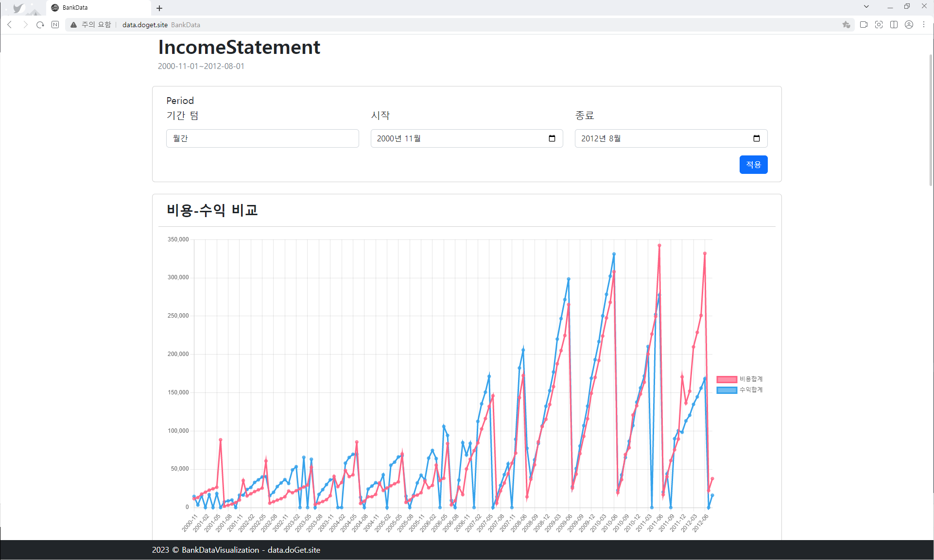
Task: Click the 적용 button
Action: (x=753, y=164)
